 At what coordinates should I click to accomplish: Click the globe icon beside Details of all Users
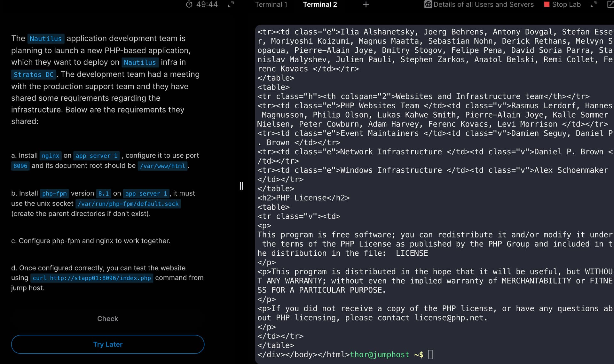[x=428, y=4]
